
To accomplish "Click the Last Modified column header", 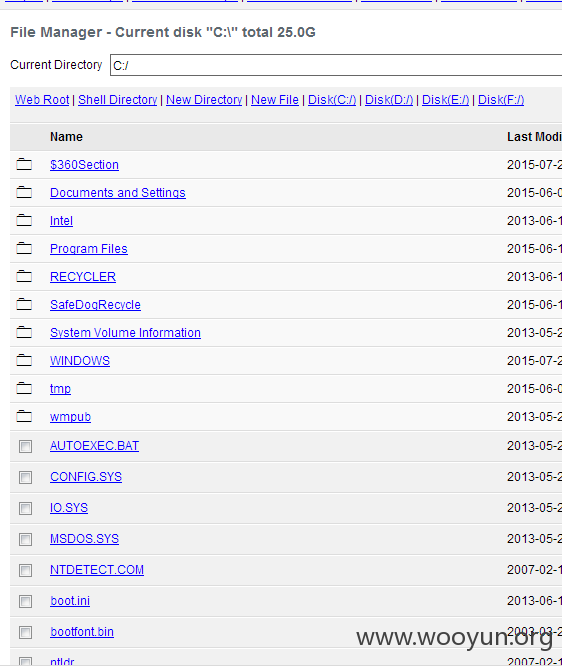I will (x=534, y=137).
